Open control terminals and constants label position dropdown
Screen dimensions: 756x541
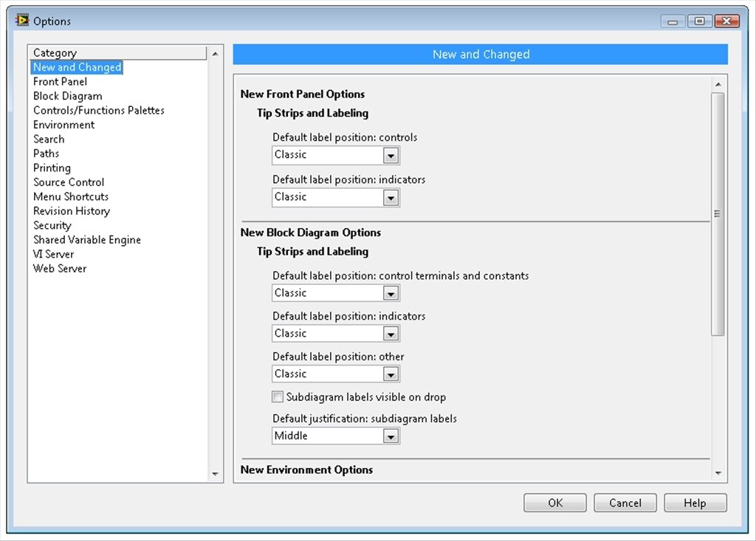336,293
